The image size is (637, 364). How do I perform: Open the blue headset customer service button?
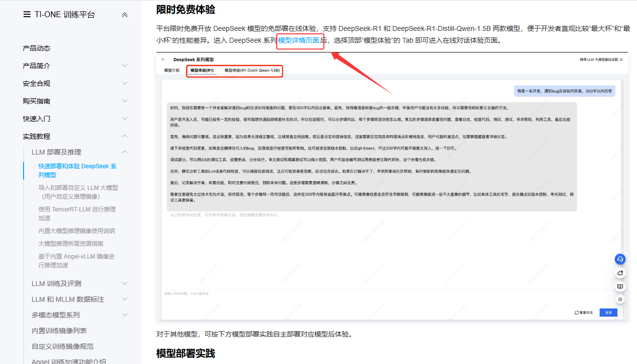(x=620, y=259)
